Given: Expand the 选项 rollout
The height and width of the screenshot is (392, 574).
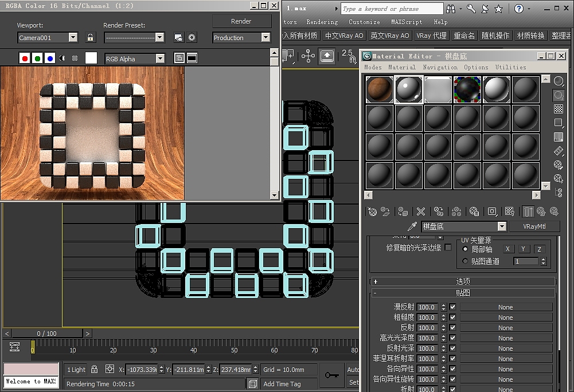Looking at the screenshot, I should point(463,281).
